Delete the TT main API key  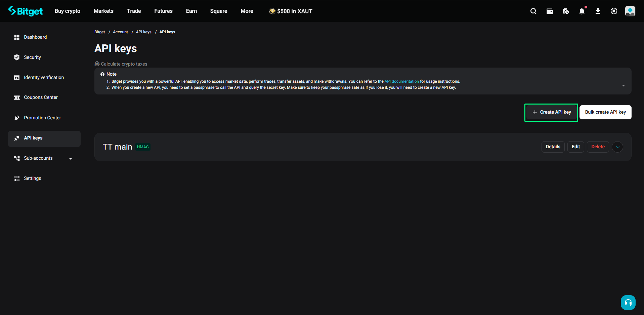click(598, 147)
